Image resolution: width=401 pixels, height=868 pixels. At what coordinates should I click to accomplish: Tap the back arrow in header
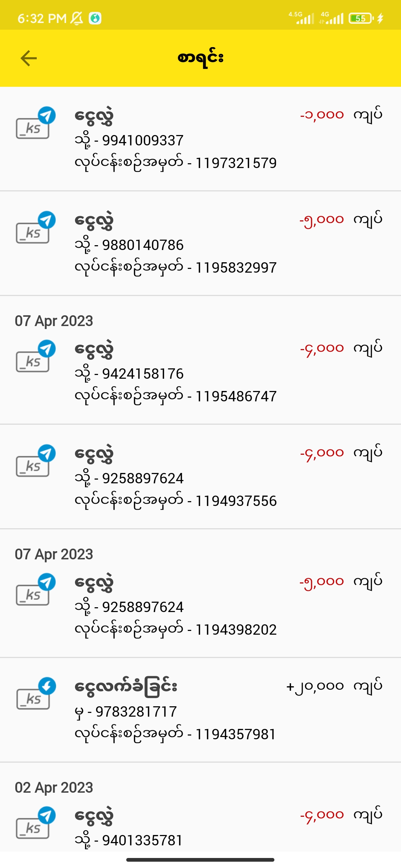click(x=29, y=58)
